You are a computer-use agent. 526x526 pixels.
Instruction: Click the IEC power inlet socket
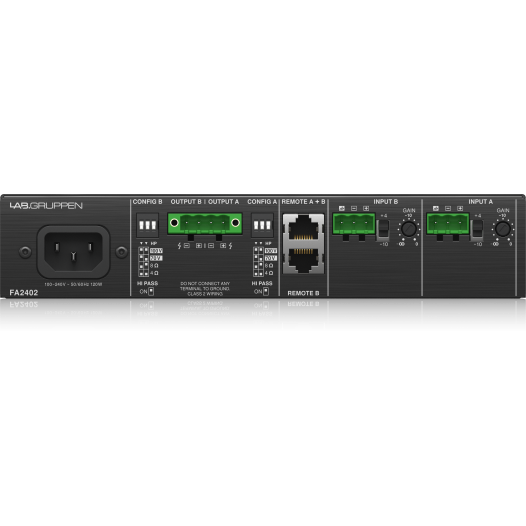[x=73, y=252]
